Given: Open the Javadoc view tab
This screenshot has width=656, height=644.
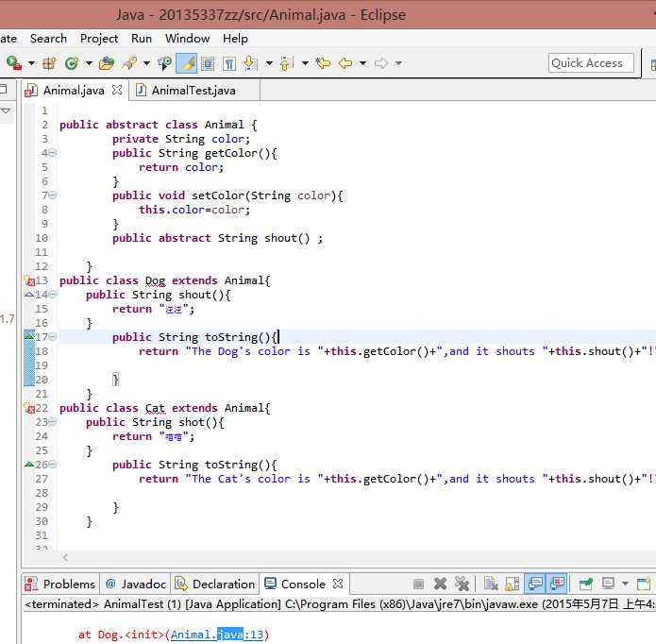Looking at the screenshot, I should [135, 584].
